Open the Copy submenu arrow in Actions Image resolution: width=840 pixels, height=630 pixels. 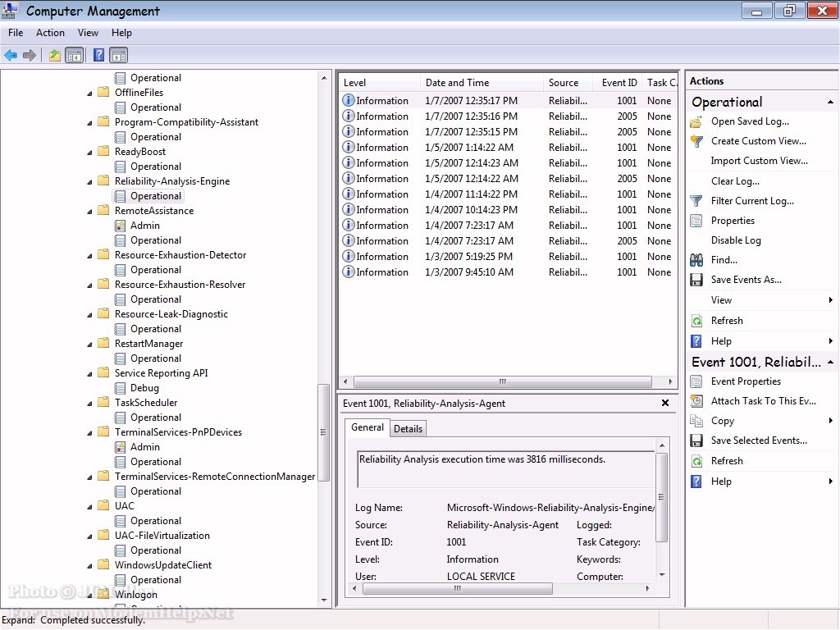pos(830,421)
